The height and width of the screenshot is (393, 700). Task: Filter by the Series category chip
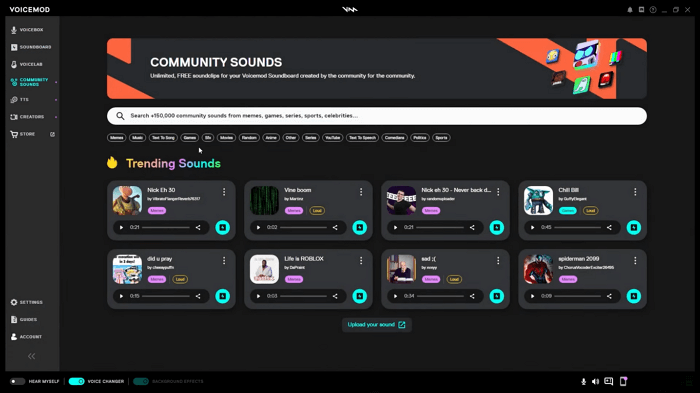pyautogui.click(x=310, y=138)
